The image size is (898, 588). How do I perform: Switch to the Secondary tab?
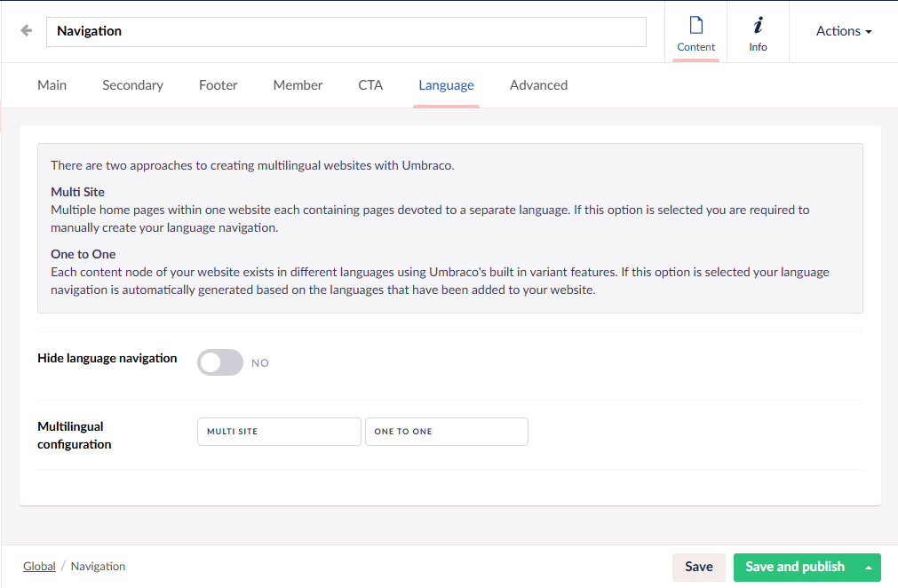tap(132, 85)
